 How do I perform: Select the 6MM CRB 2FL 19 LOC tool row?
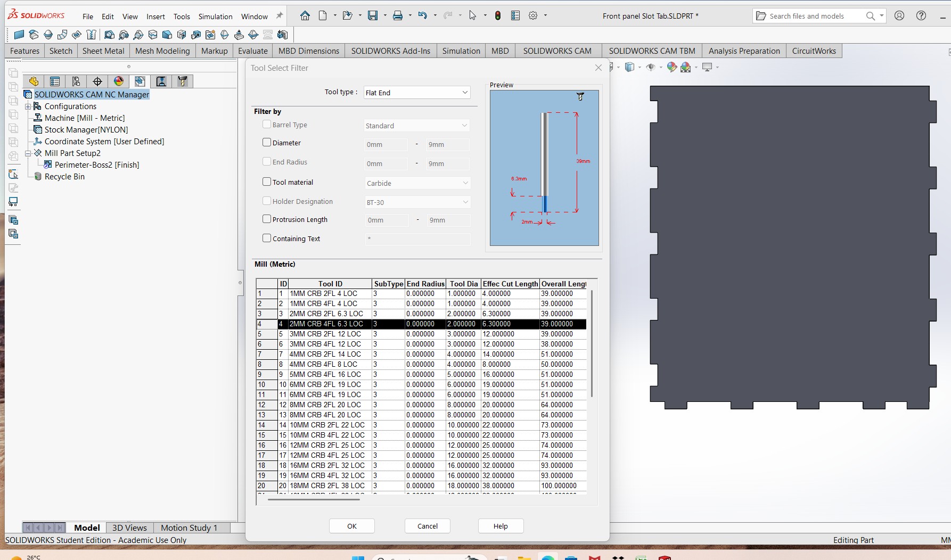tap(325, 384)
